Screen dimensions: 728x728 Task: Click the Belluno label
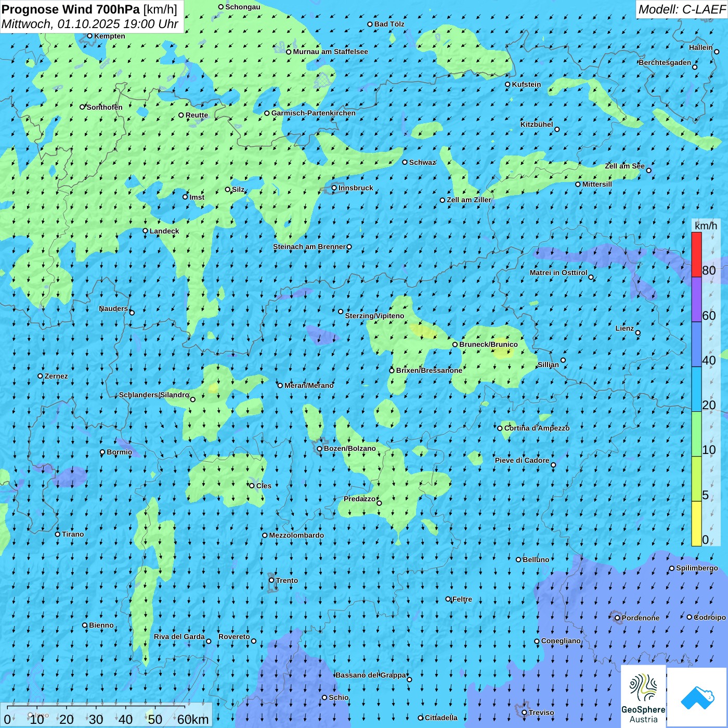[x=536, y=560]
